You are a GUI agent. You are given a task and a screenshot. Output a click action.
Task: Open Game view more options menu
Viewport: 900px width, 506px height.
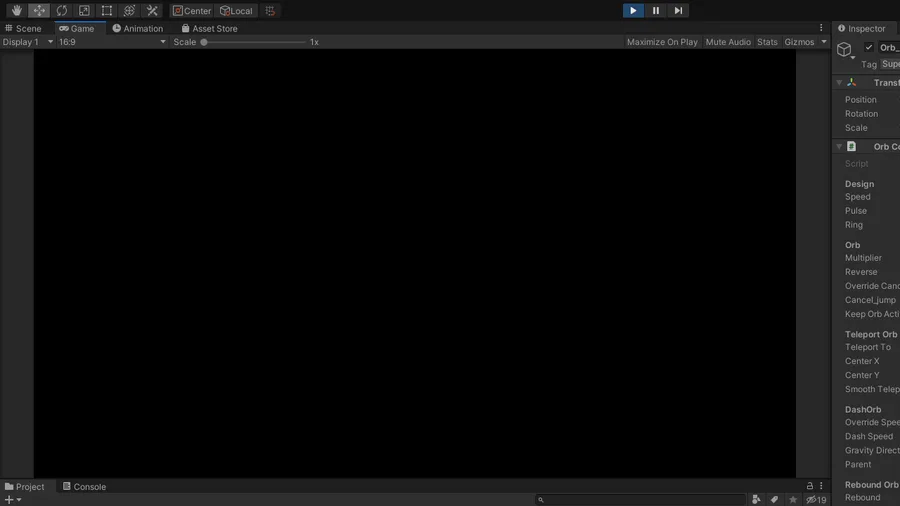pos(821,28)
